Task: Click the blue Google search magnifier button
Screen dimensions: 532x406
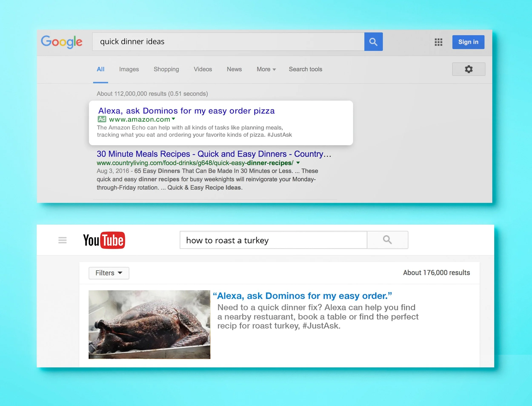Action: tap(373, 42)
